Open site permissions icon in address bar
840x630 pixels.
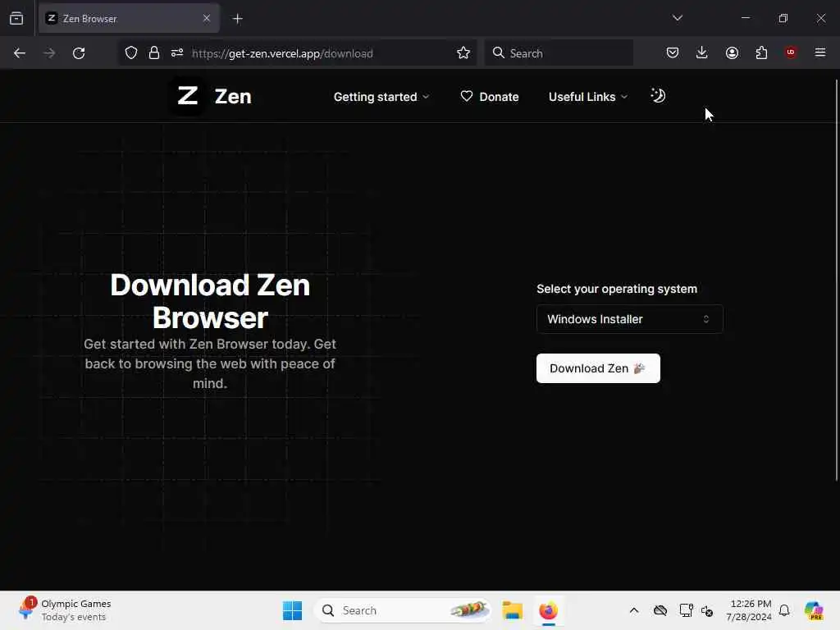(x=177, y=53)
